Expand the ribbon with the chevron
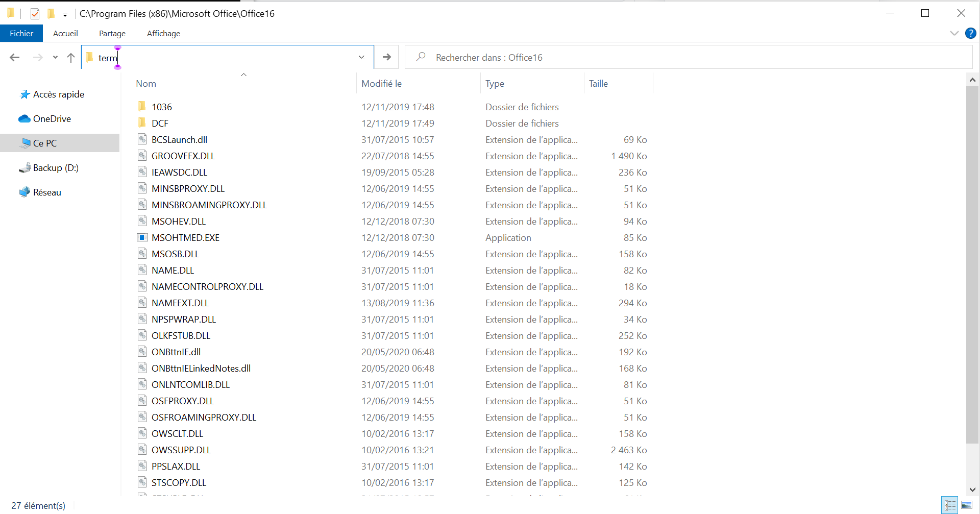Screen dimensions: 980x514 954,33
